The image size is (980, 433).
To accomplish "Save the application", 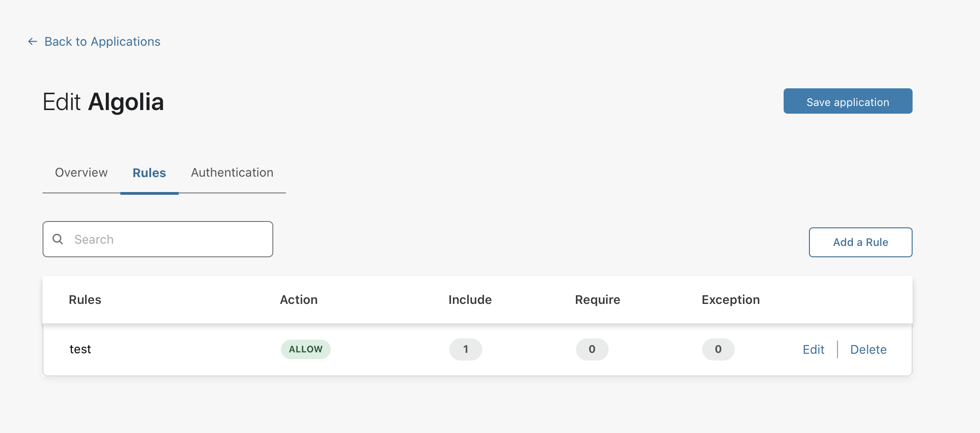I will coord(847,101).
